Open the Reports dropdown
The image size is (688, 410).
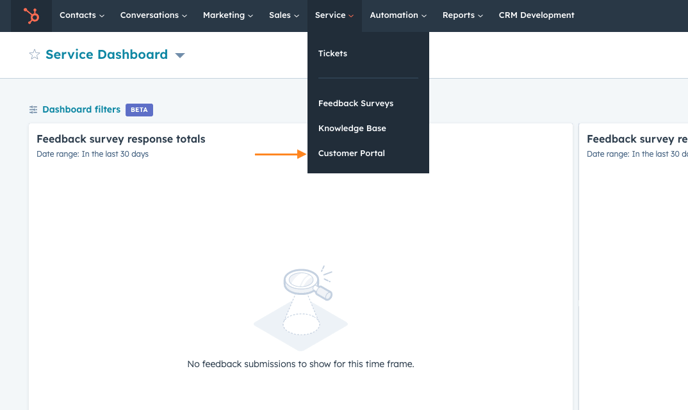pos(462,15)
